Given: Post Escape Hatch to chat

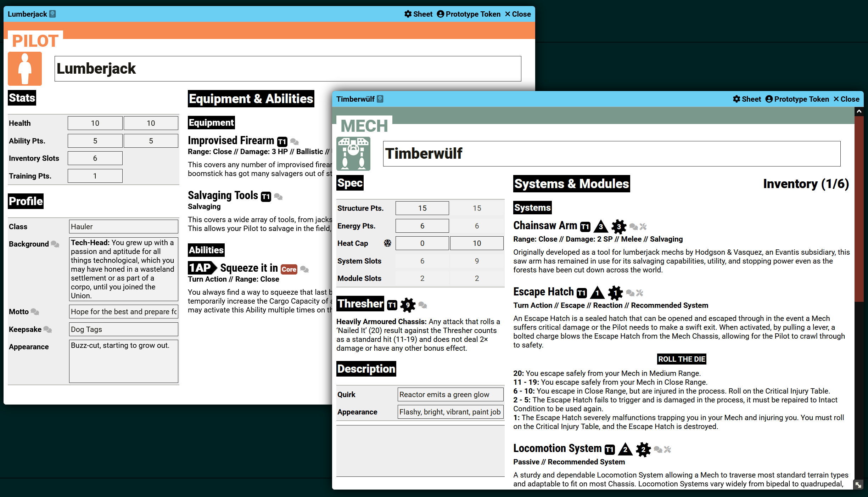Looking at the screenshot, I should tap(630, 293).
